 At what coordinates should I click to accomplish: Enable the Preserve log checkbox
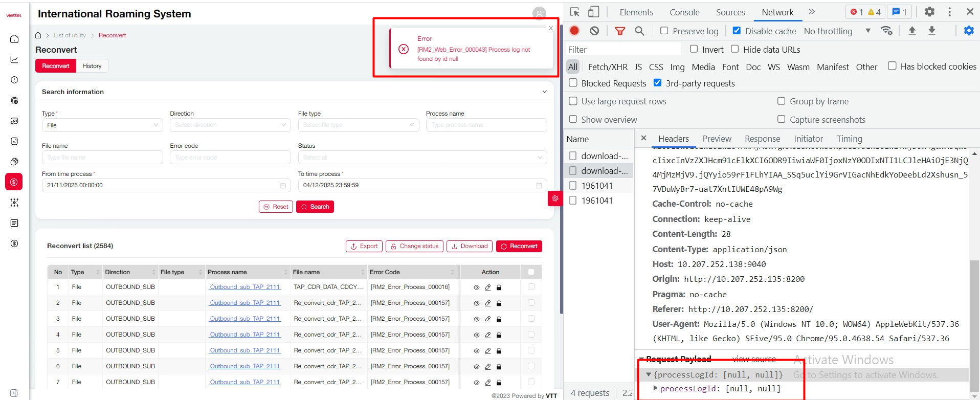[x=664, y=31]
